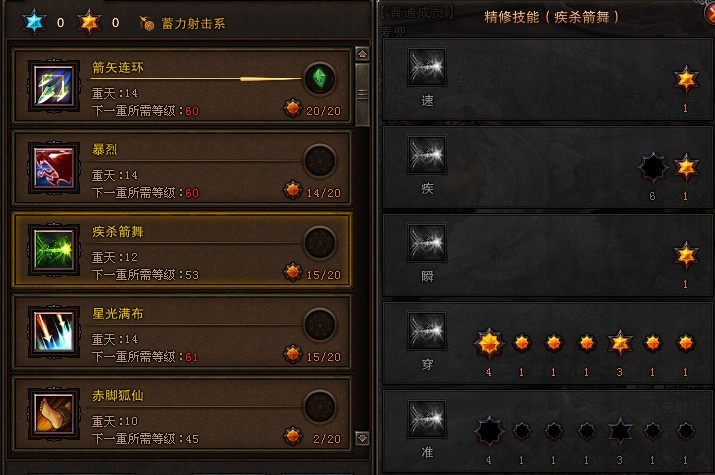Click the 暴烈 red skill icon
This screenshot has width=715, height=475.
click(54, 167)
